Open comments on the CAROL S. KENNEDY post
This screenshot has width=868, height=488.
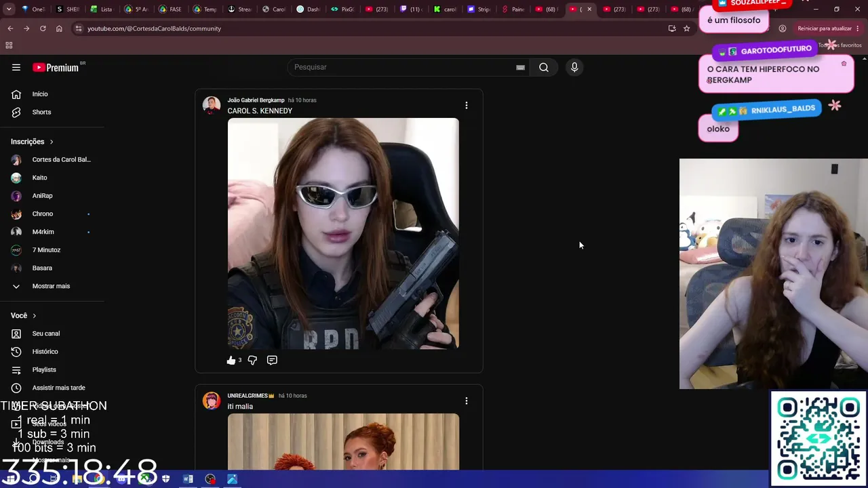coord(272,360)
